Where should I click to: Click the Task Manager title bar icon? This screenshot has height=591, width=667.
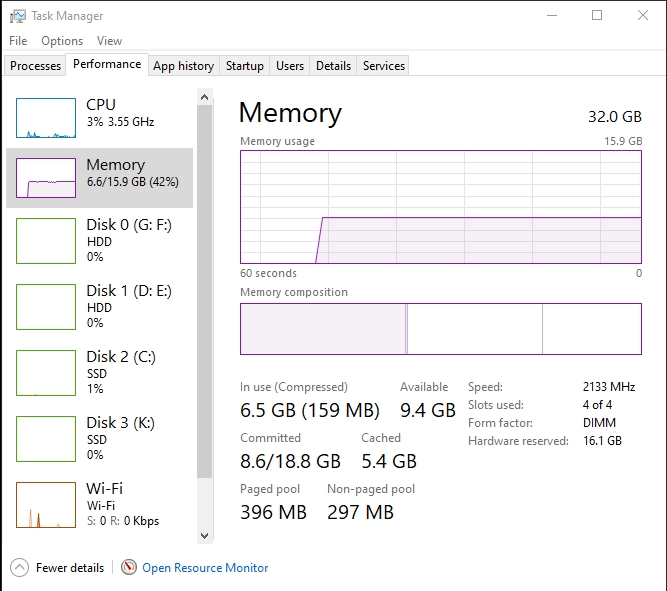pyautogui.click(x=18, y=16)
